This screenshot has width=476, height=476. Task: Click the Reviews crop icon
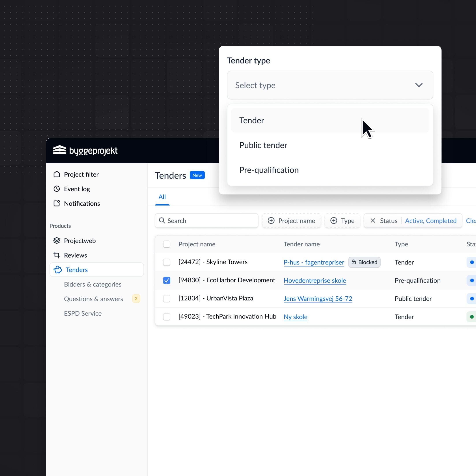pyautogui.click(x=57, y=255)
